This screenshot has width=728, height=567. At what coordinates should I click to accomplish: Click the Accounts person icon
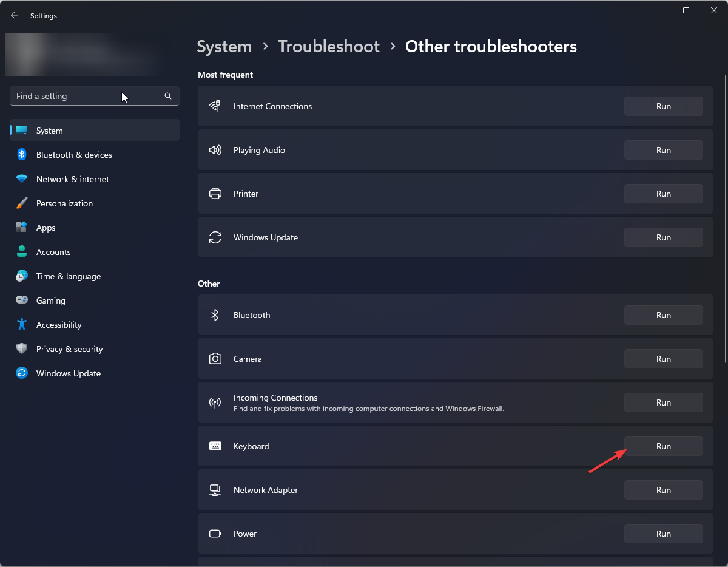22,252
